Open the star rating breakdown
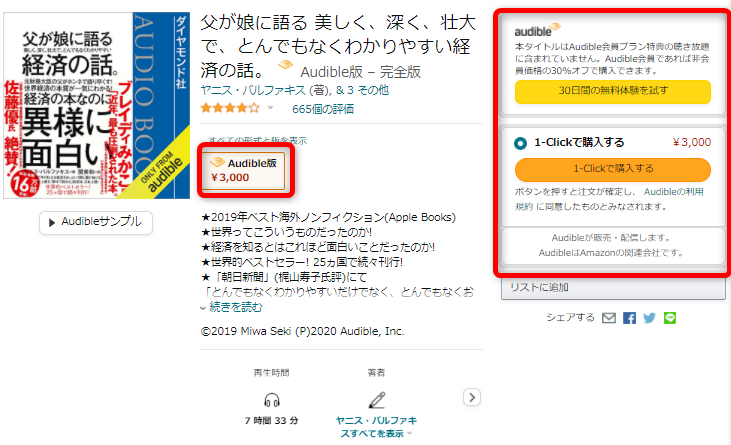 230,109
